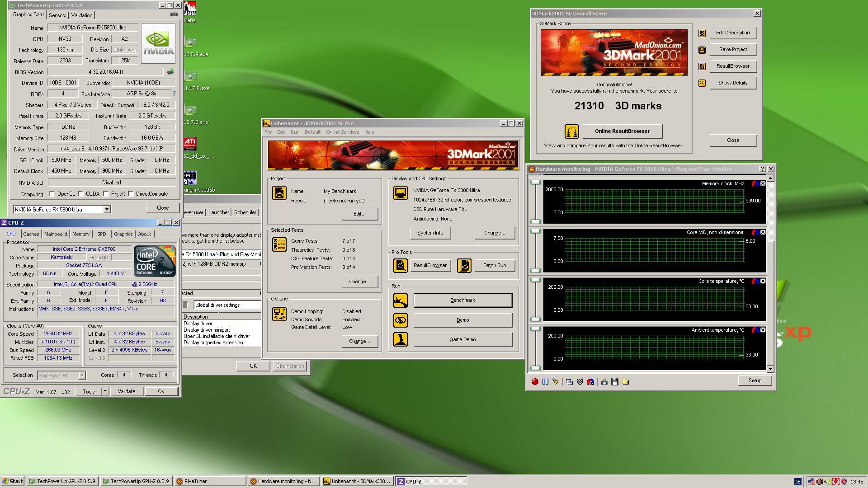Click the Online ResultBrowser button
Screen dimensions: 868x488
[622, 131]
